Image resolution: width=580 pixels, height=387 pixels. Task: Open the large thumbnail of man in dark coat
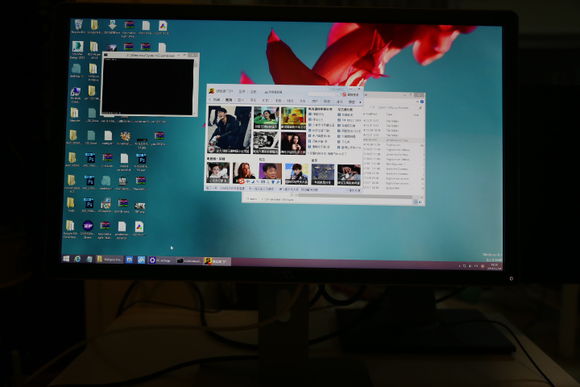tap(229, 129)
